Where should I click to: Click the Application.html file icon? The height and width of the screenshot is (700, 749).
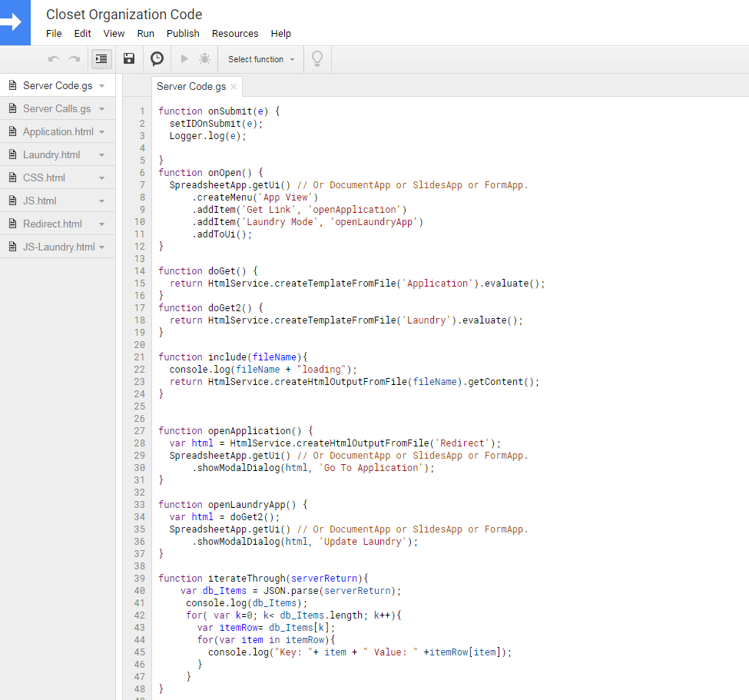[x=13, y=131]
